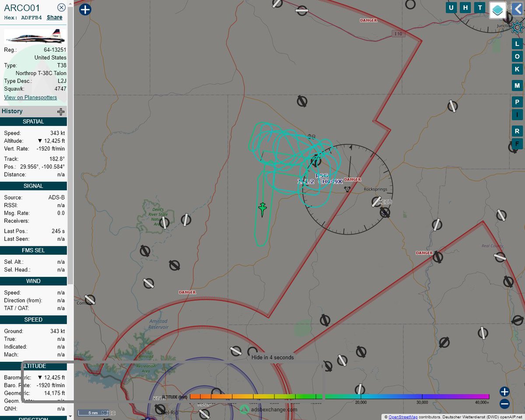Click the R button in right column

(517, 131)
